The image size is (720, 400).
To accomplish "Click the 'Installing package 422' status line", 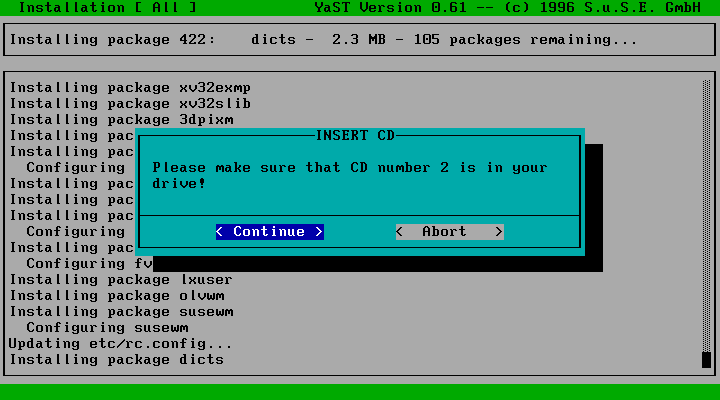I will click(324, 40).
